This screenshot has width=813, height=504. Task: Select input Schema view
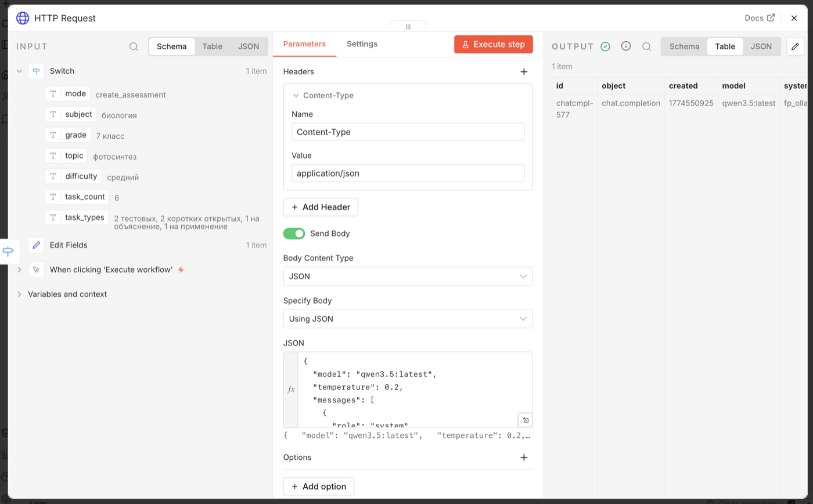[172, 46]
